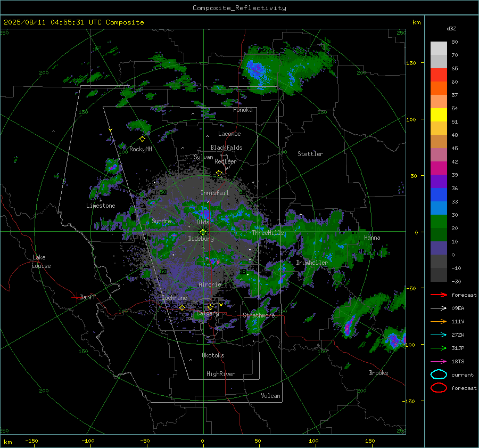Click the Blackfalds city label
The width and height of the screenshot is (479, 448).
pyautogui.click(x=226, y=148)
